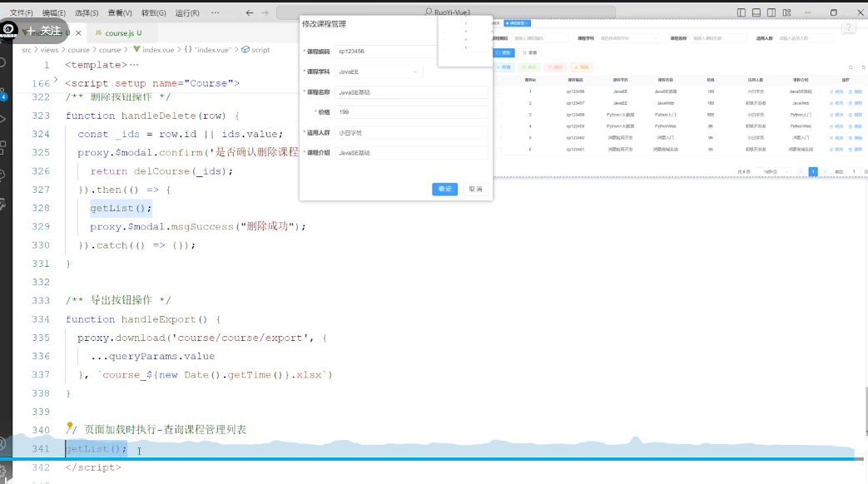Click the 课程名称 field in the dialog
868x484 pixels.
coord(411,91)
